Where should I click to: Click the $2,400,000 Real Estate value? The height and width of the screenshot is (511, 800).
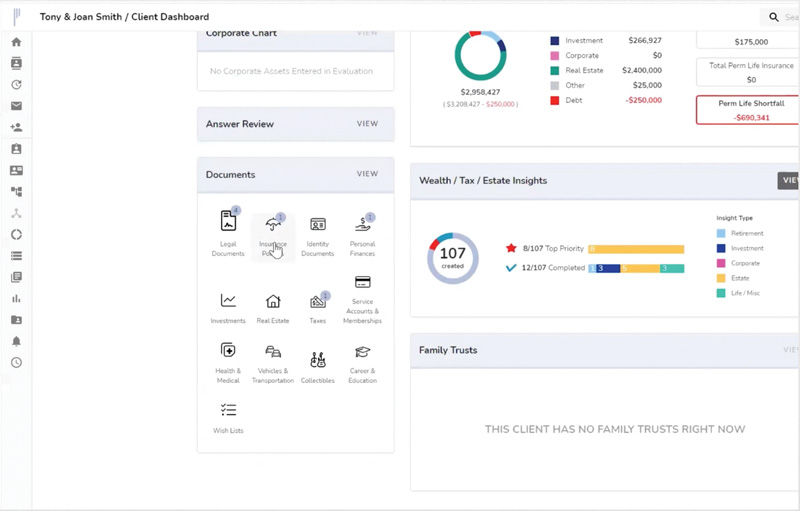point(642,70)
